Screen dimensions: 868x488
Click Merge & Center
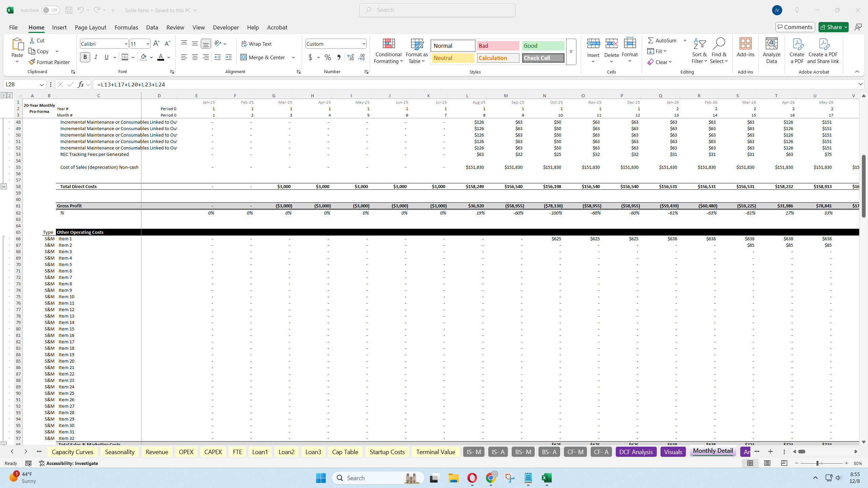click(x=263, y=57)
